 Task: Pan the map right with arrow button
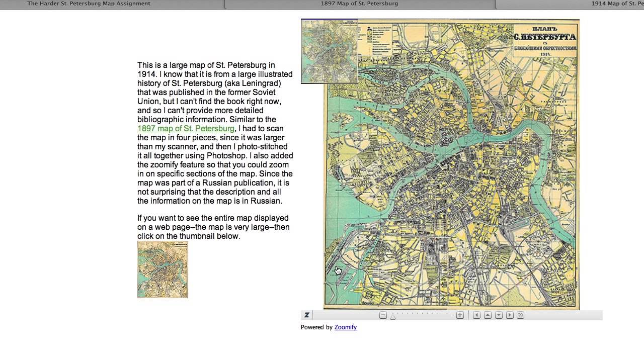(510, 315)
